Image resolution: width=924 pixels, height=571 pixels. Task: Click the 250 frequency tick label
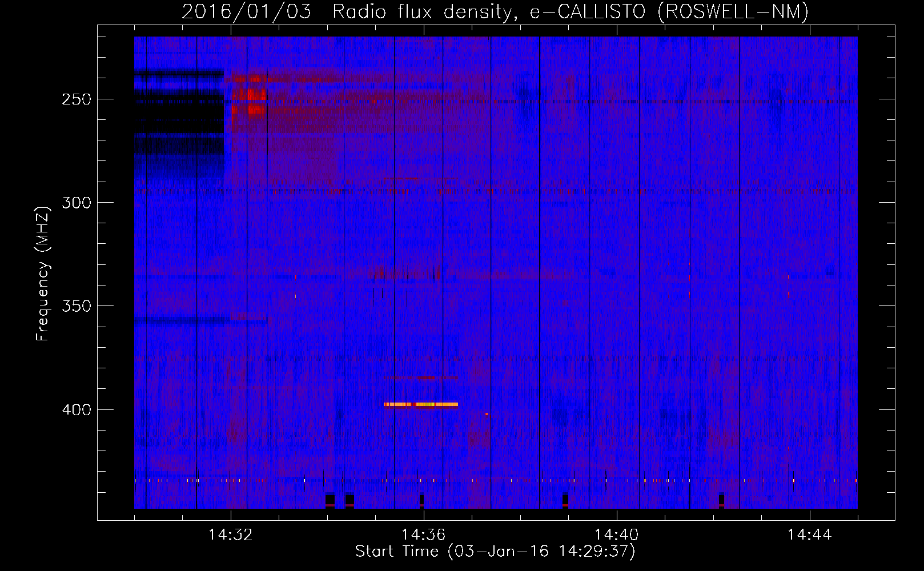pyautogui.click(x=77, y=99)
